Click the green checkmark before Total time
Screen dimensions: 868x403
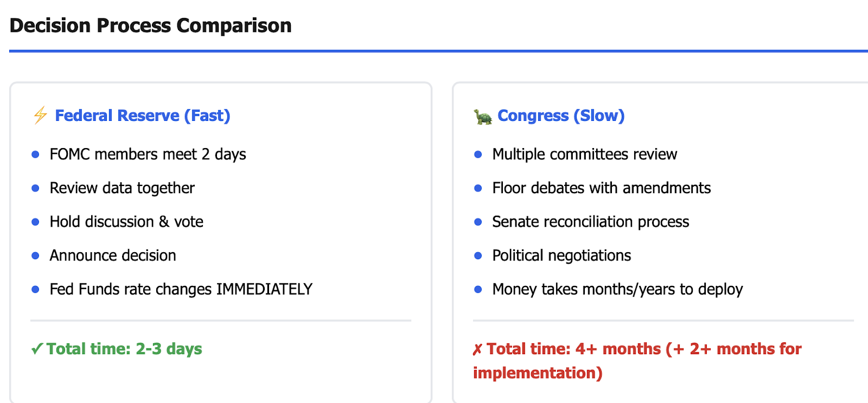[x=37, y=349]
